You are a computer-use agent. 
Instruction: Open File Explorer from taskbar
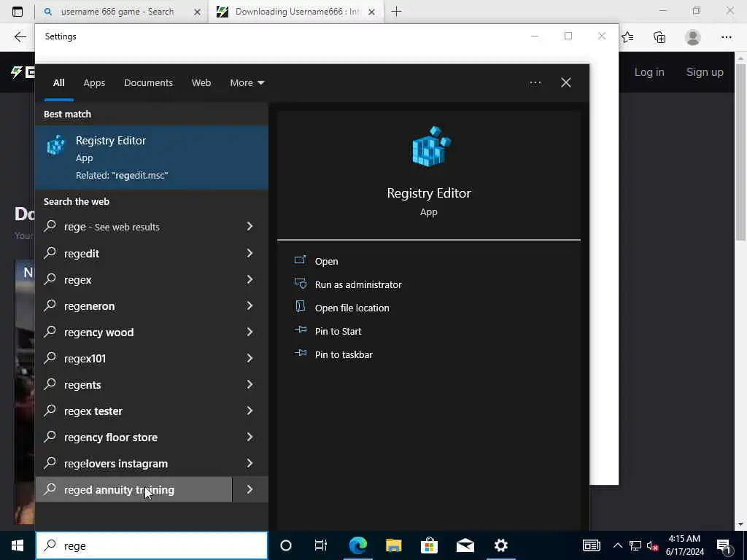coord(393,545)
